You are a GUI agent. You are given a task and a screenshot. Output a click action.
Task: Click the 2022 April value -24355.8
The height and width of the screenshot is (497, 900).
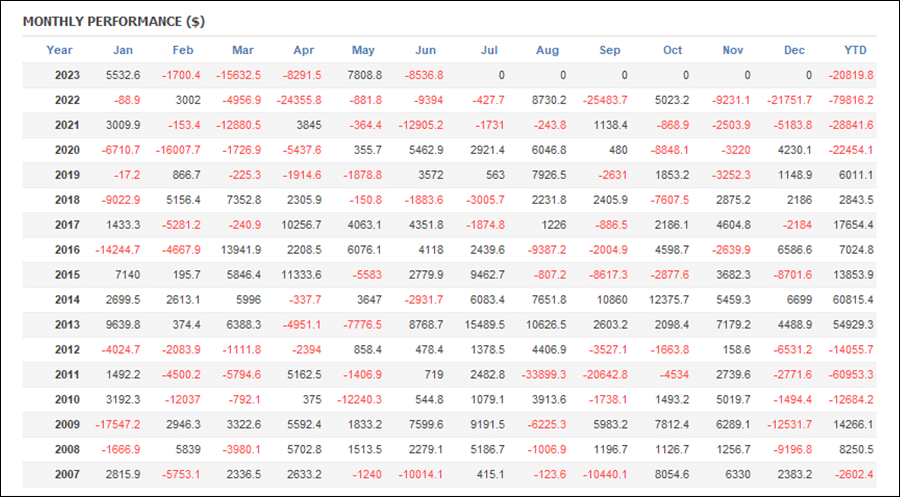tap(299, 100)
